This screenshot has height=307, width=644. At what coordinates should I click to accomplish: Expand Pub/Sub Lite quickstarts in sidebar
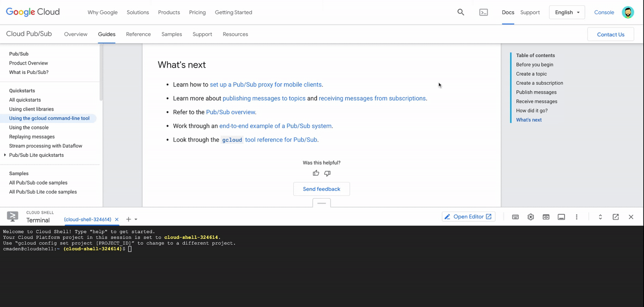pyautogui.click(x=5, y=155)
